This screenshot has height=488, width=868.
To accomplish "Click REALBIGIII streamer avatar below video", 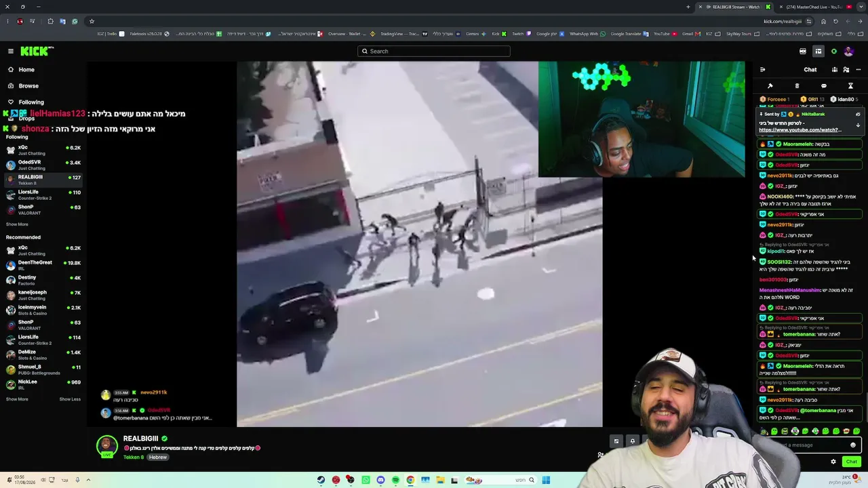I will pos(106,446).
